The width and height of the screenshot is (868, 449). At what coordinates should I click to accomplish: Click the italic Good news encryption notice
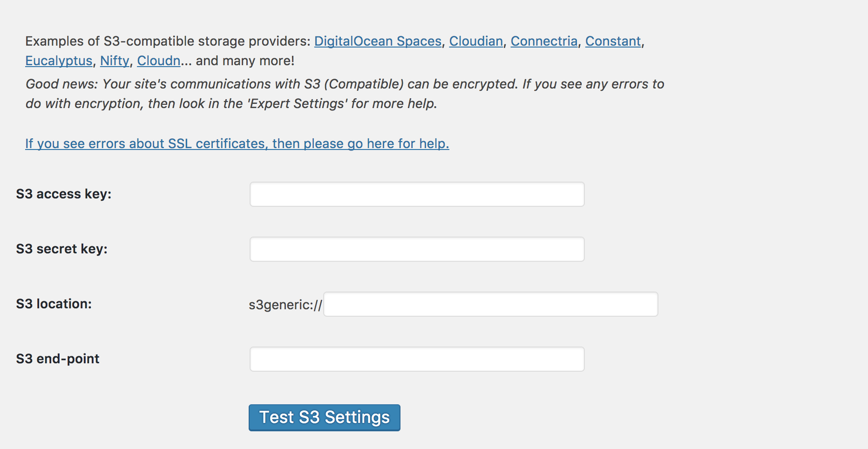[345, 94]
